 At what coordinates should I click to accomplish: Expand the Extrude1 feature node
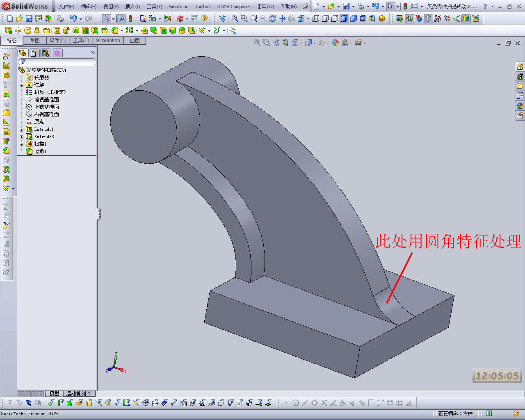(22, 130)
